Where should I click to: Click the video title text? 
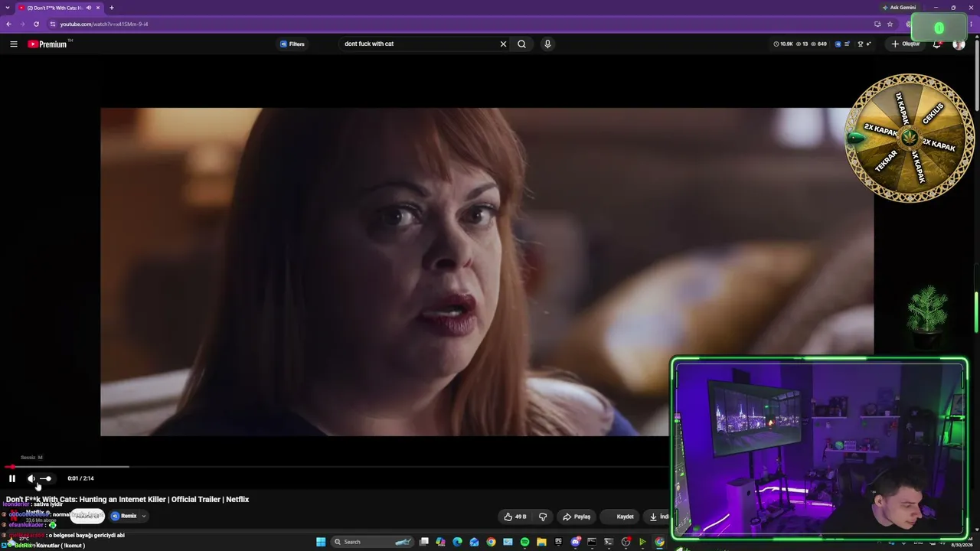tap(128, 499)
